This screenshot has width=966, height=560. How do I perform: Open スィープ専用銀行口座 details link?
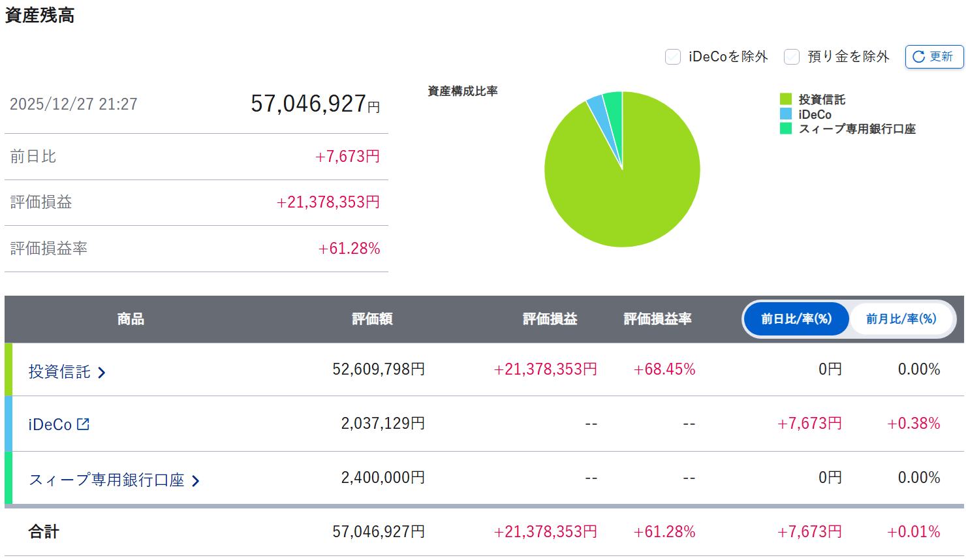pos(106,480)
